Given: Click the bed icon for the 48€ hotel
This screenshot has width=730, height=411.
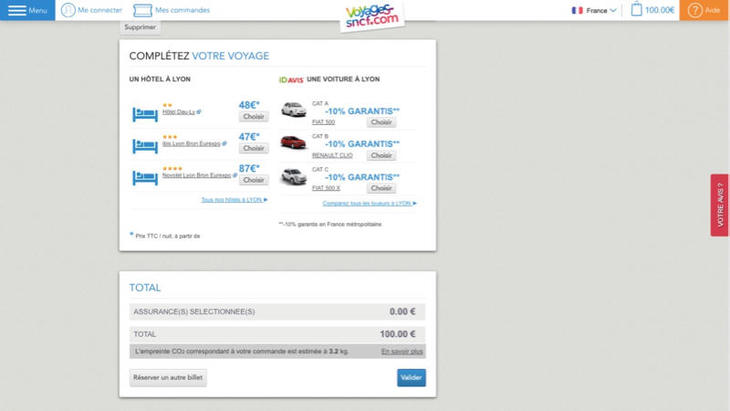Looking at the screenshot, I should tap(145, 112).
